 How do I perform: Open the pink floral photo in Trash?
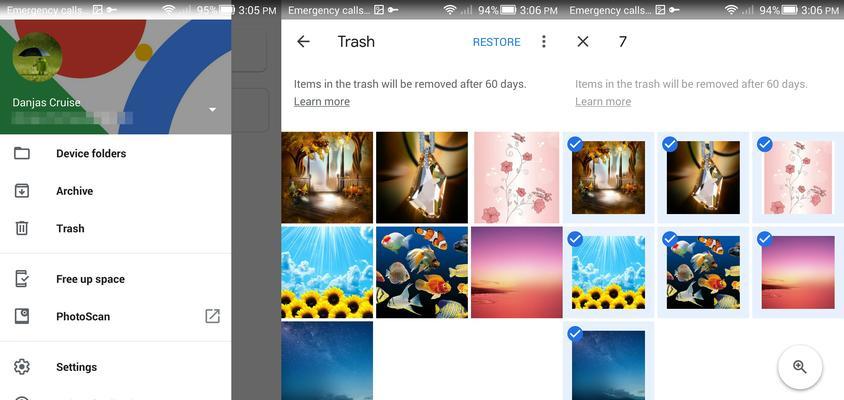coord(517,177)
